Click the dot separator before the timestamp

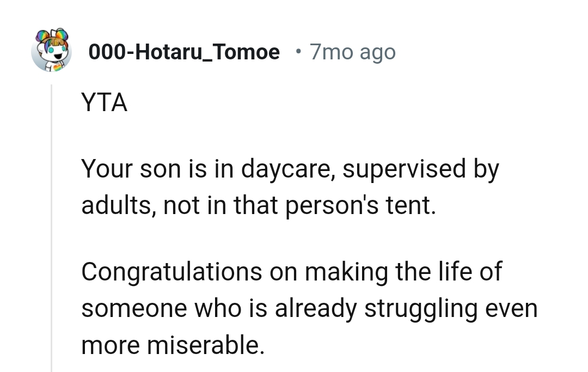click(297, 52)
